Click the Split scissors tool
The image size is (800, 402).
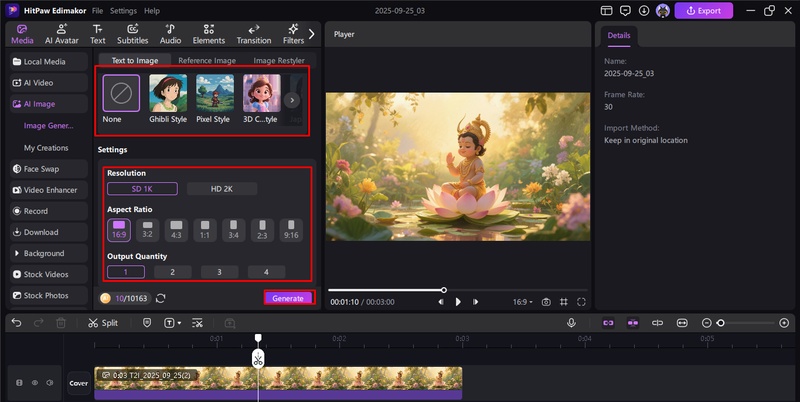click(x=102, y=323)
